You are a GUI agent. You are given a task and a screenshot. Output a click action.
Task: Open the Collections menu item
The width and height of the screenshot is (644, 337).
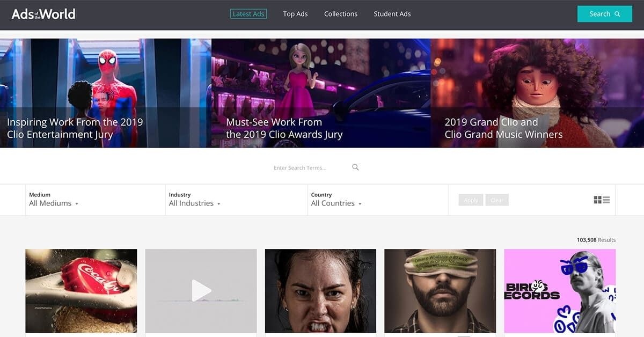point(341,14)
